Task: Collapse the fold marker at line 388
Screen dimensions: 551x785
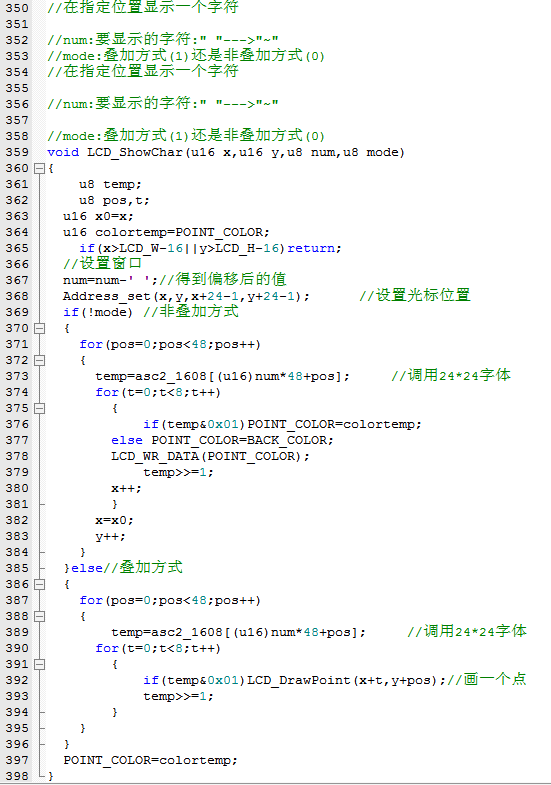Action: (39, 616)
